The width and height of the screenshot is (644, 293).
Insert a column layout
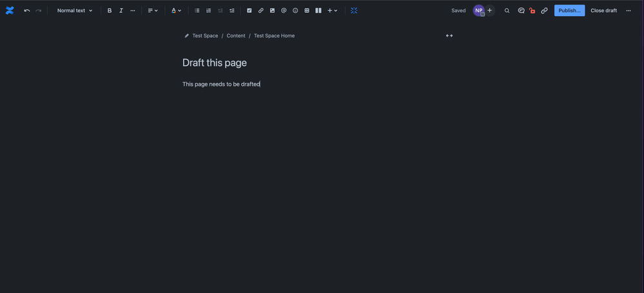point(318,11)
